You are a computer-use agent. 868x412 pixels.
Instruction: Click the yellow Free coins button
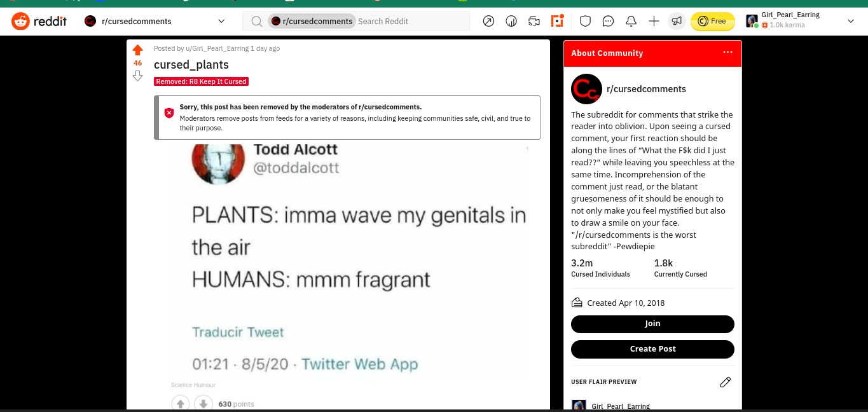[x=712, y=21]
